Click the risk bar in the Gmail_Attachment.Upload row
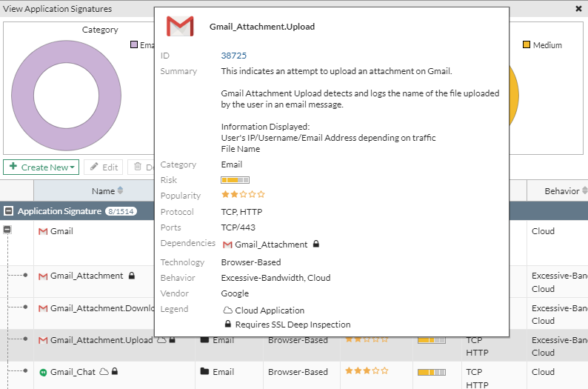Viewport: 588px width, 389px height. pos(432,340)
